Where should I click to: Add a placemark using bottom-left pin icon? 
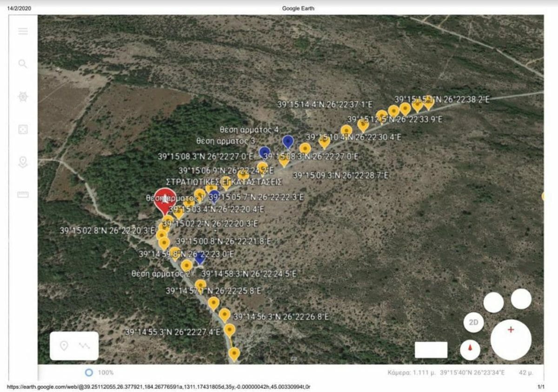coord(64,346)
